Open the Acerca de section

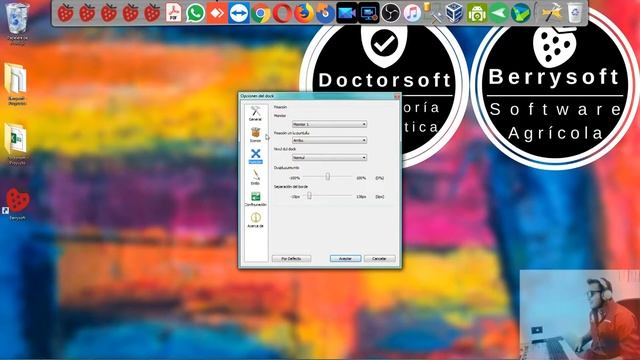[x=256, y=220]
